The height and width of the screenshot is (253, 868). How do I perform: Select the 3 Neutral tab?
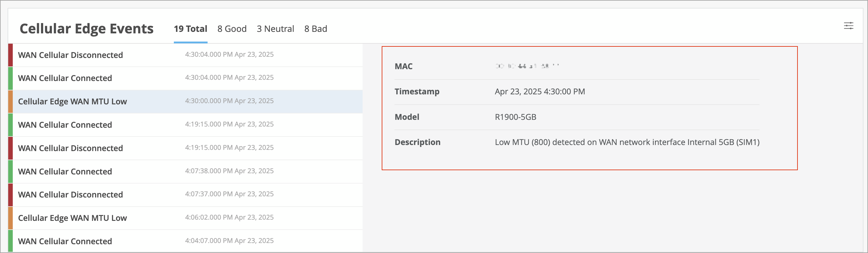(x=275, y=29)
